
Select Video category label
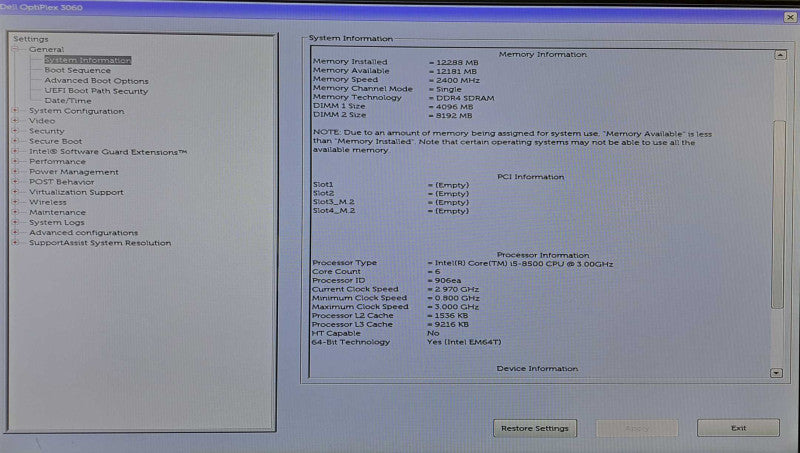coord(42,121)
